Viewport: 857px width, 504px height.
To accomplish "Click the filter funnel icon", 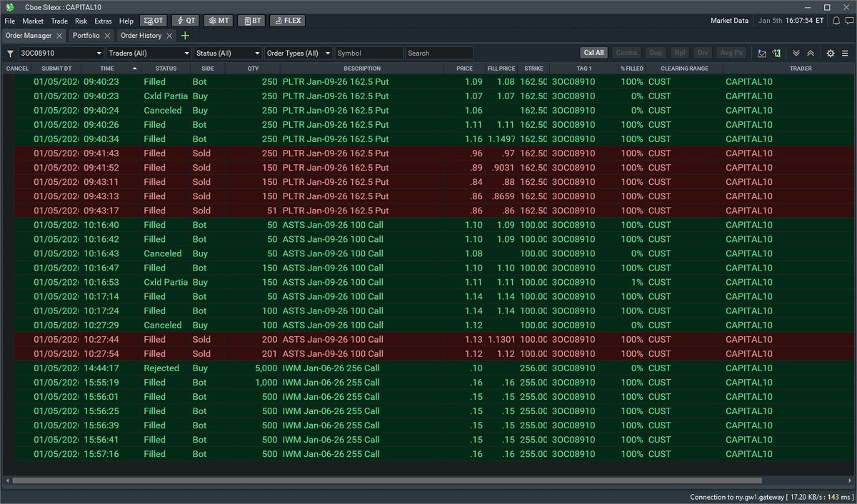I will (10, 53).
